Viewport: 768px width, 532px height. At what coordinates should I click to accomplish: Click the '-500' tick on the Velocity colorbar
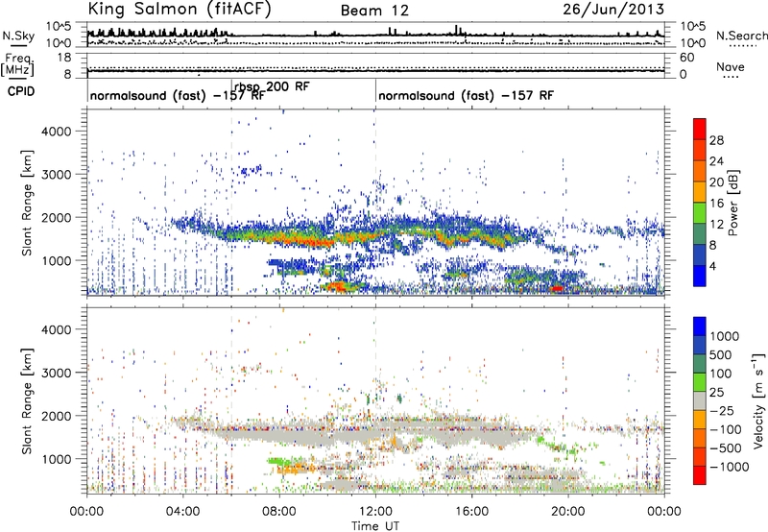pyautogui.click(x=726, y=448)
